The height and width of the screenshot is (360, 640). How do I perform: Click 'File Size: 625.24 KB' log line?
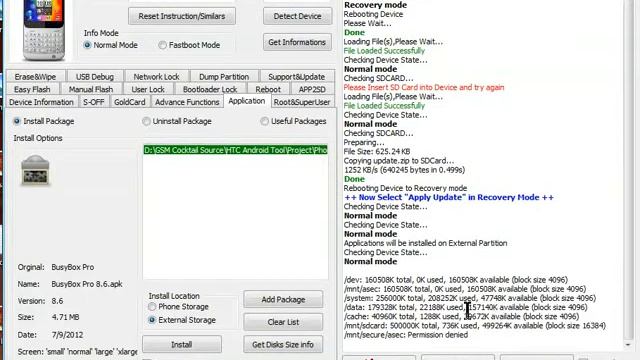(377, 151)
